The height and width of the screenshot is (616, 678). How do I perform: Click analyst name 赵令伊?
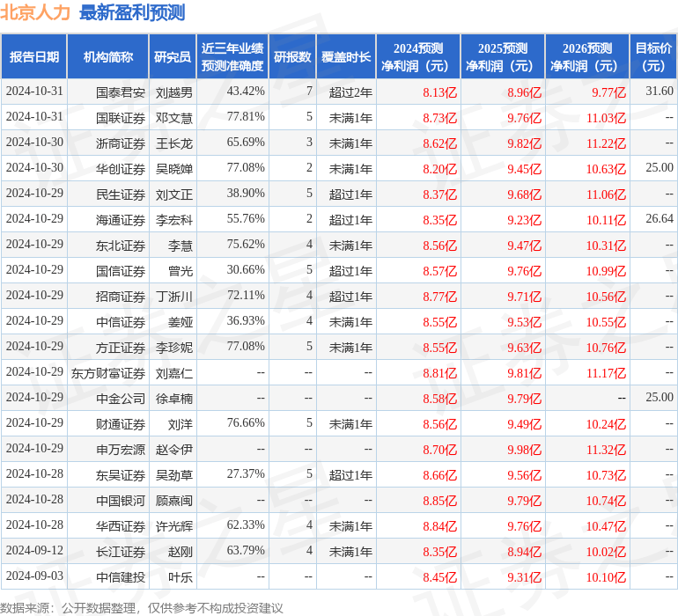click(174, 450)
